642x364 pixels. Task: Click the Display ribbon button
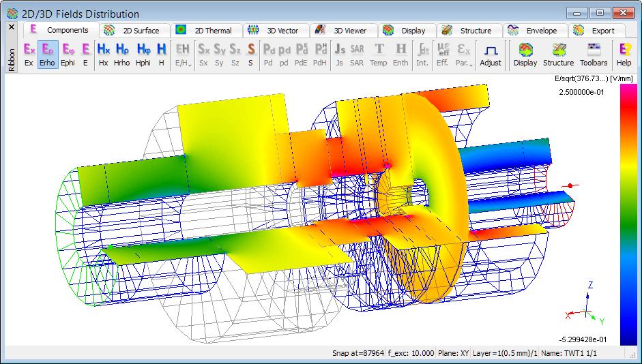coord(525,55)
